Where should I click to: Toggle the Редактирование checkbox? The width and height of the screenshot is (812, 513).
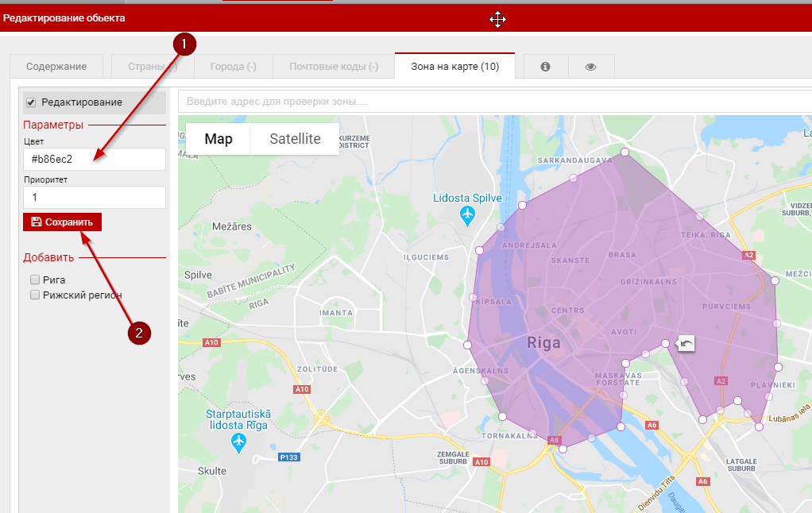pos(32,102)
